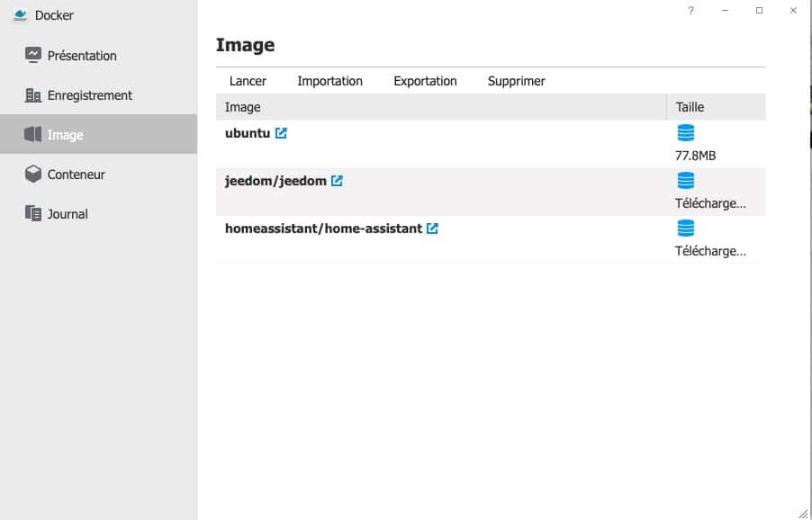Screen dimensions: 812x520
Task: Switch to the Conteneur section
Action: click(x=98, y=175)
